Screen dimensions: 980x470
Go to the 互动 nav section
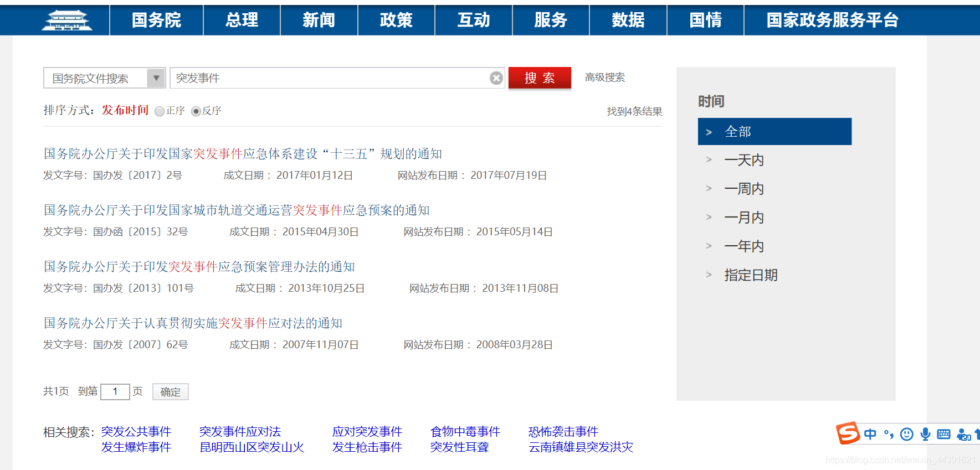pos(474,20)
